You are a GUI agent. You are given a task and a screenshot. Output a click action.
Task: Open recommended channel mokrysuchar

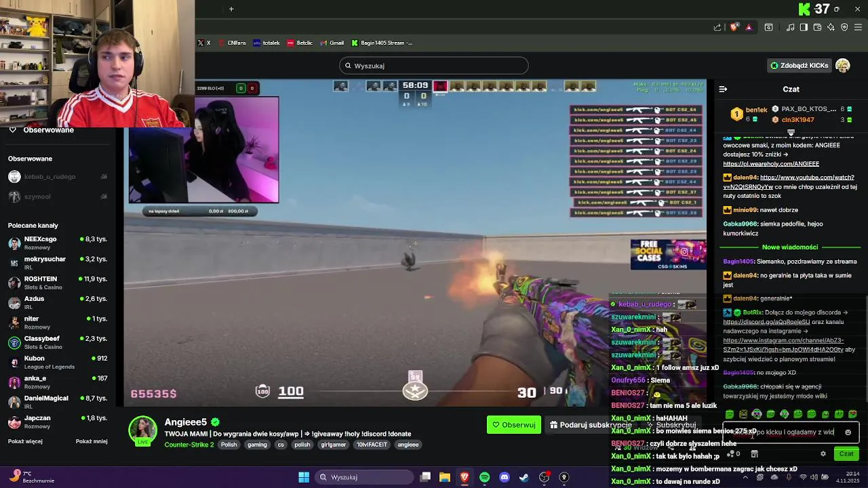coord(58,263)
